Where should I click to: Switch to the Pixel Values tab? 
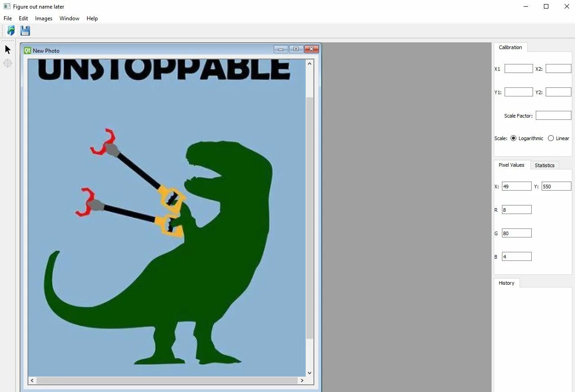click(511, 165)
